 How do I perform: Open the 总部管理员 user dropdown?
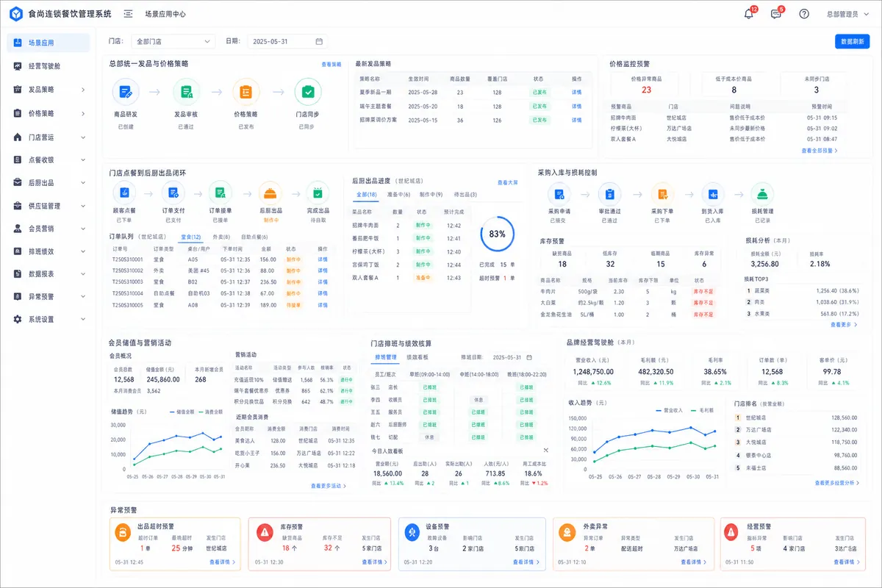[x=846, y=14]
